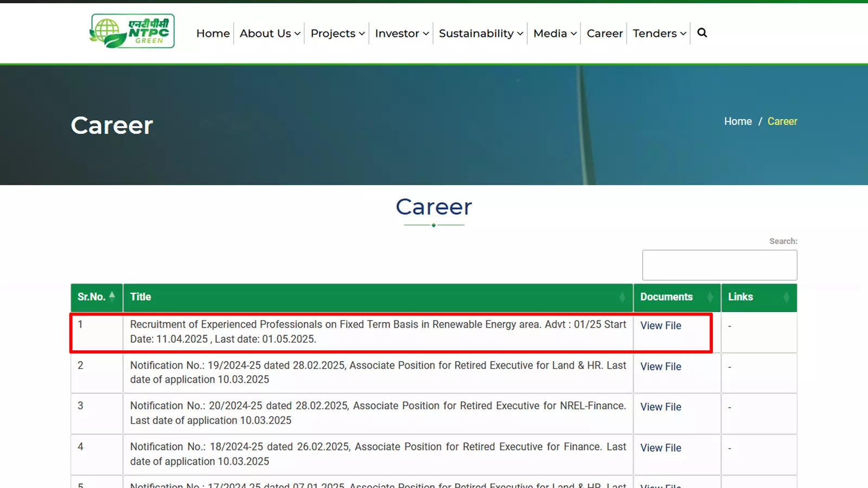Click the Links column sort arrow

click(x=787, y=297)
